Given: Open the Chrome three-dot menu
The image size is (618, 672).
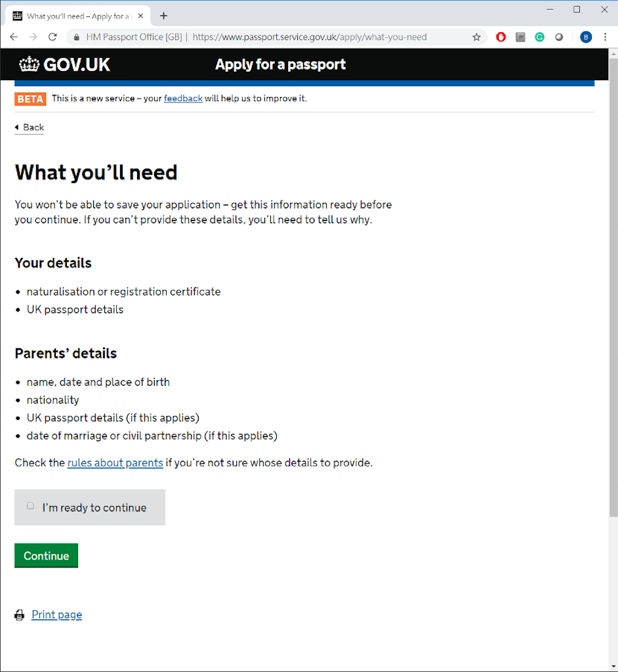Looking at the screenshot, I should (x=605, y=37).
